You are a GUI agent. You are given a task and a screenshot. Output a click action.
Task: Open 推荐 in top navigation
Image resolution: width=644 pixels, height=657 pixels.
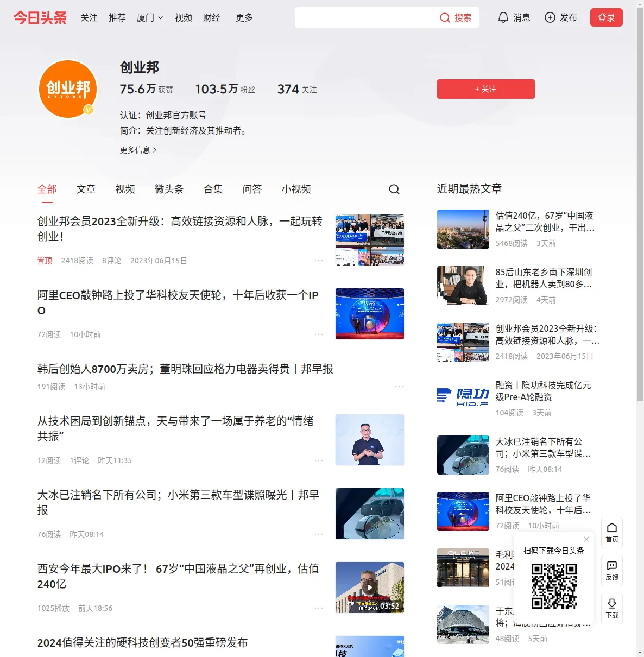[x=117, y=17]
